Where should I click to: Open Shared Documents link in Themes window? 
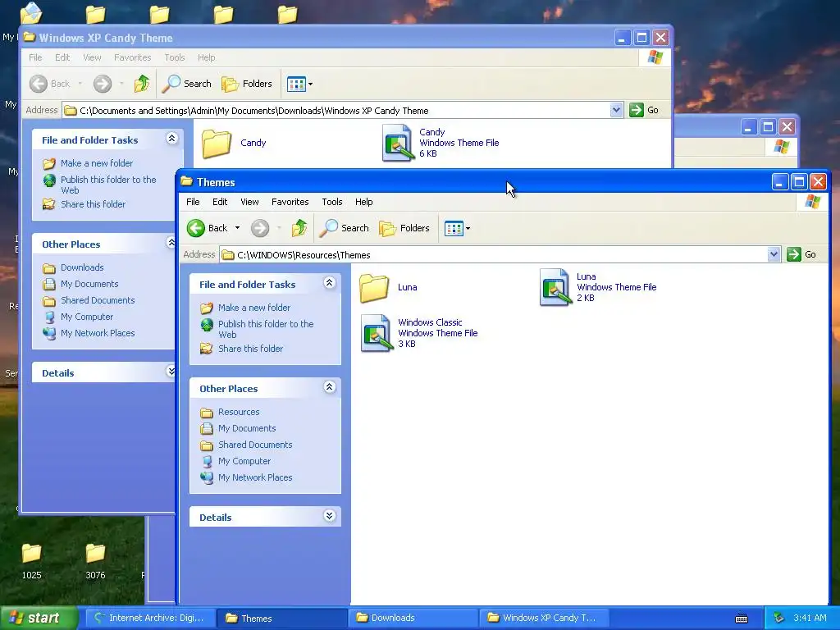255,445
